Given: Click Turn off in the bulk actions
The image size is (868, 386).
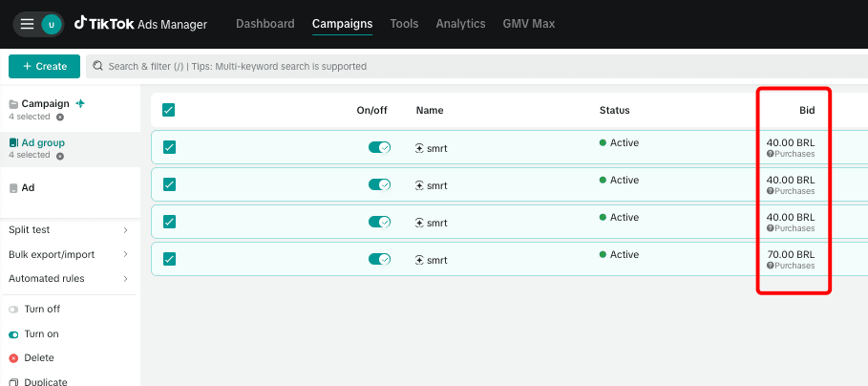Looking at the screenshot, I should [41, 310].
